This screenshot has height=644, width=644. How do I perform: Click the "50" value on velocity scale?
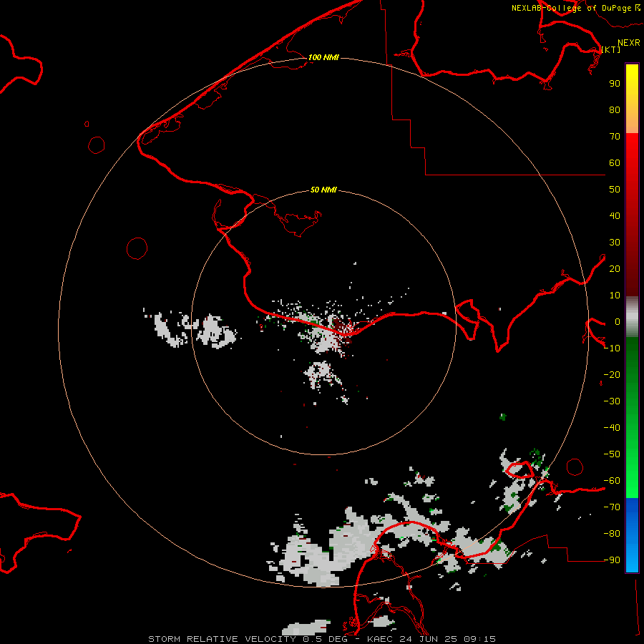tap(615, 190)
